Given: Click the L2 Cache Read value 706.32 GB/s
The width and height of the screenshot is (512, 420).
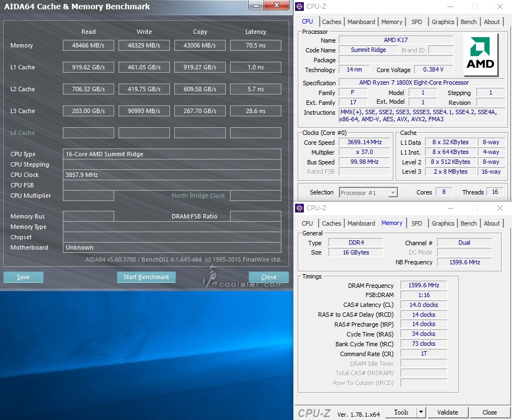Looking at the screenshot, I should [89, 89].
